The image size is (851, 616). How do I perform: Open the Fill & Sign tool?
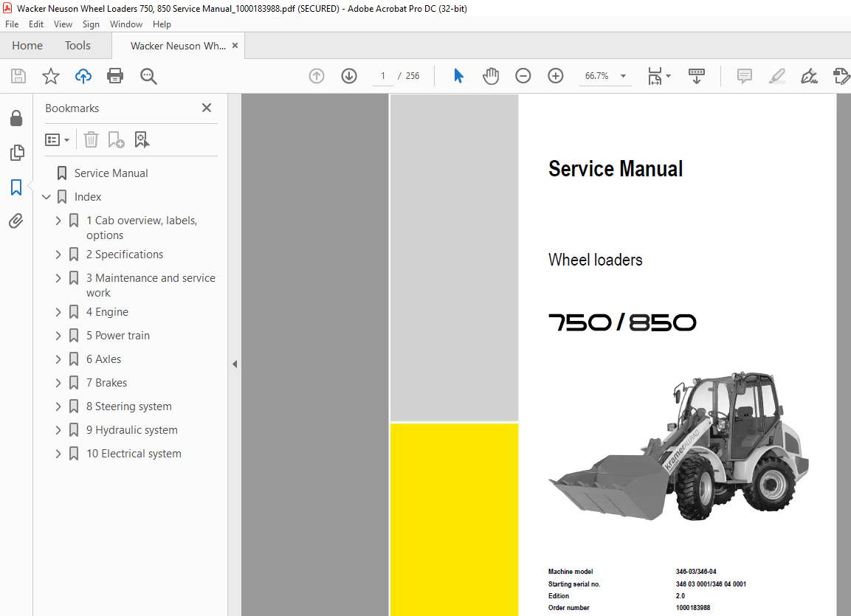(809, 76)
